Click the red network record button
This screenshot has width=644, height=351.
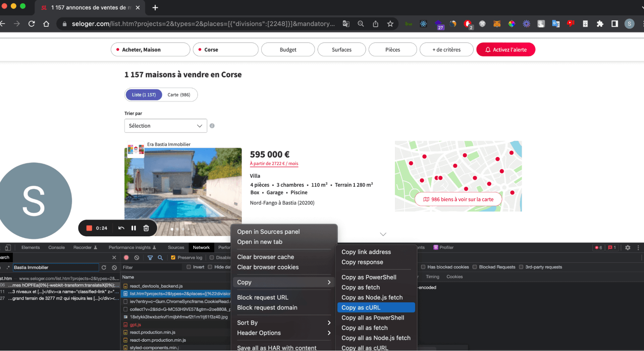click(126, 258)
